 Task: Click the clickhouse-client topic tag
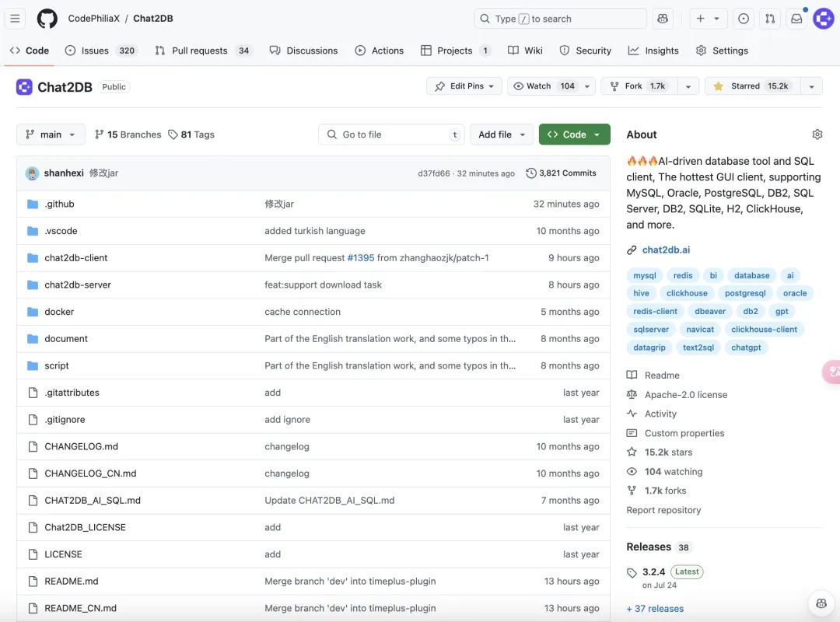[764, 330]
